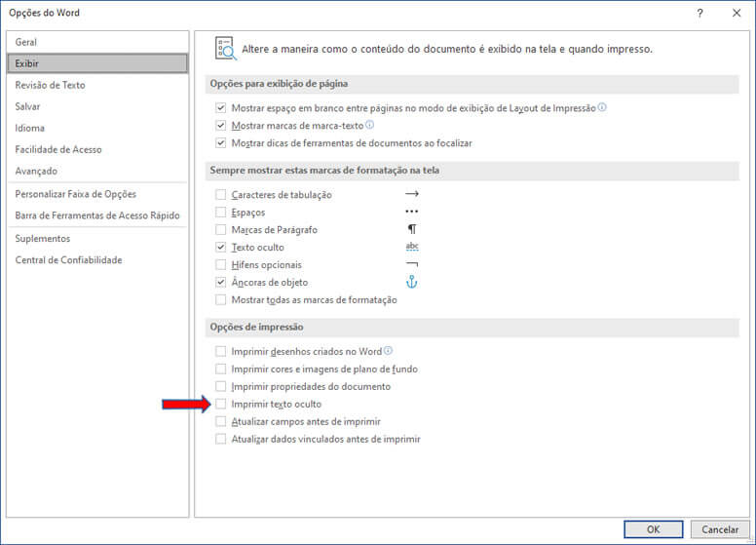Check Atualizar campos antes de imprimir

click(x=221, y=421)
